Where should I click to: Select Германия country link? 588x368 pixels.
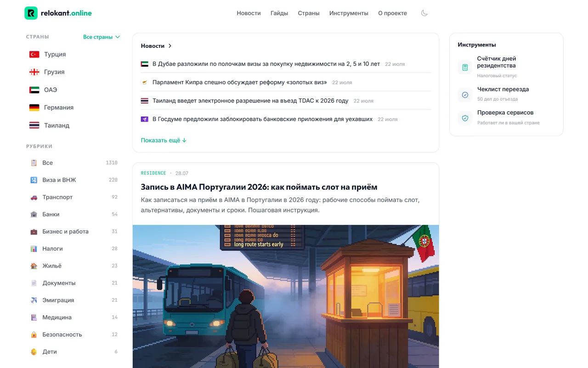click(x=59, y=108)
